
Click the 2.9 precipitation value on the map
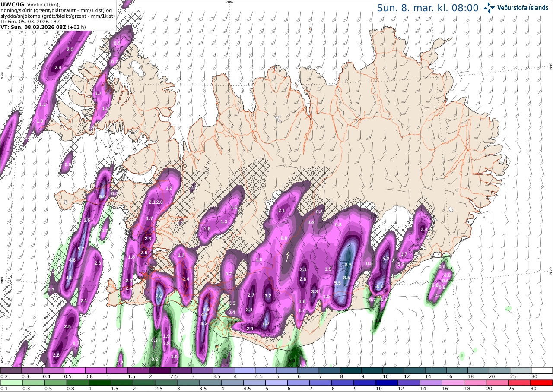249,329
